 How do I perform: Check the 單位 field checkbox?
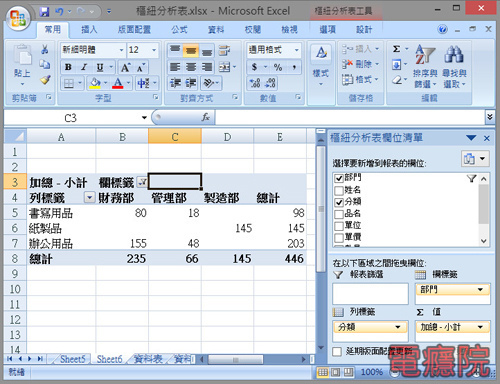(x=339, y=226)
